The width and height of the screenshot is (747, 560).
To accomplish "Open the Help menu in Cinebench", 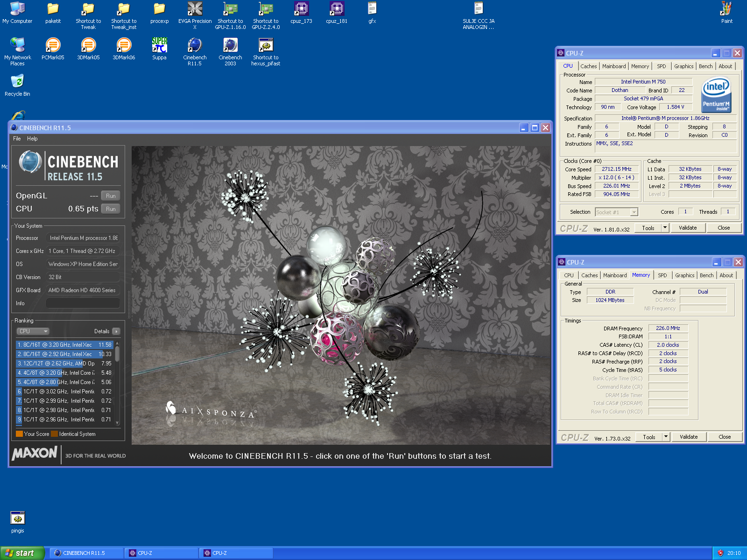I will point(32,139).
